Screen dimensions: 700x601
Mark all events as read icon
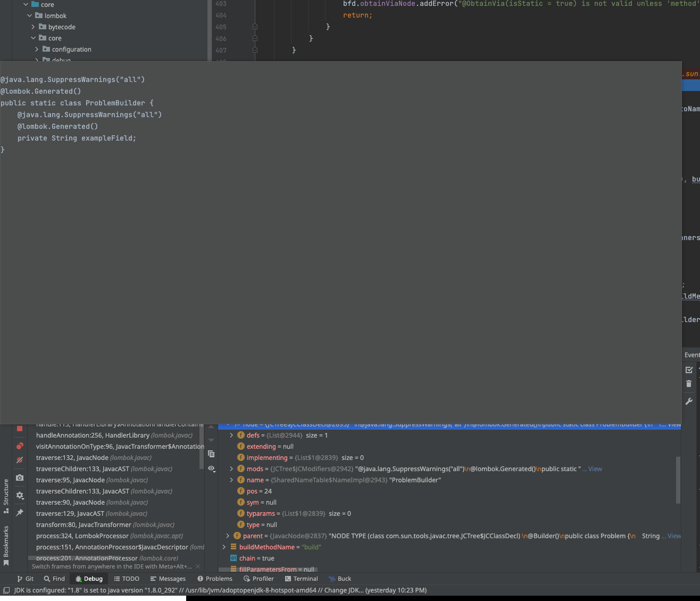tap(689, 369)
